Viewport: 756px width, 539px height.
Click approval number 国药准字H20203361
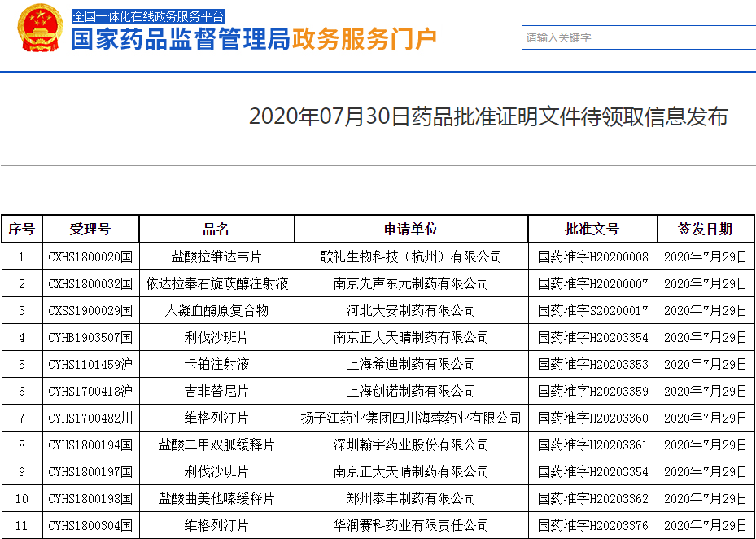tap(593, 445)
